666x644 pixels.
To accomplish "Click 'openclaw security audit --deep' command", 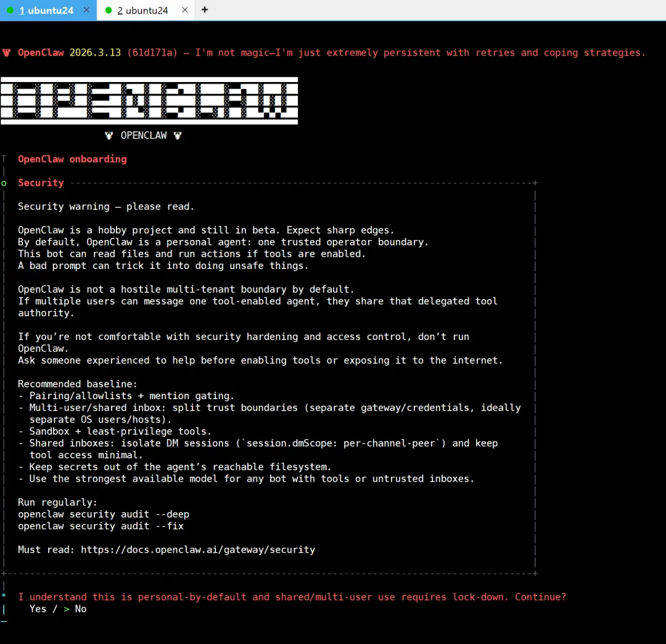I will pyautogui.click(x=104, y=514).
